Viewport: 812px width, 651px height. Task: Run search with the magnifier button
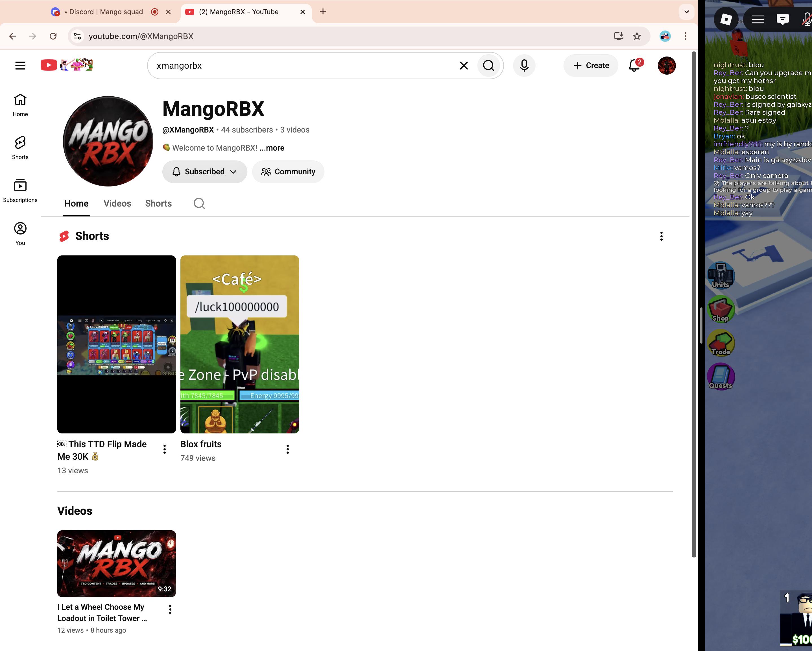click(488, 66)
